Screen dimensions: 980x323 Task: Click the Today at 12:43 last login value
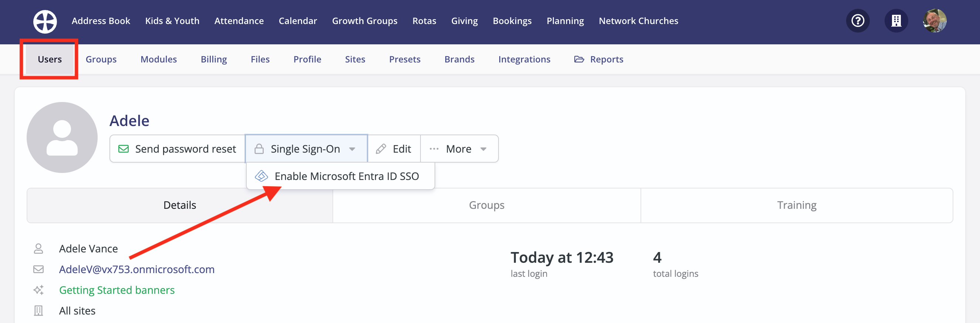tap(562, 257)
